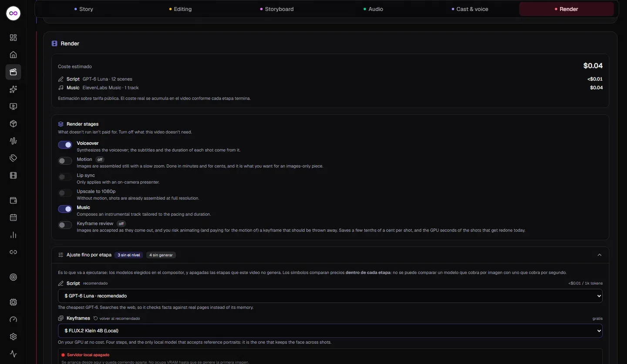Switch to the Cast & voice tab
This screenshot has height=364, width=627.
click(470, 9)
